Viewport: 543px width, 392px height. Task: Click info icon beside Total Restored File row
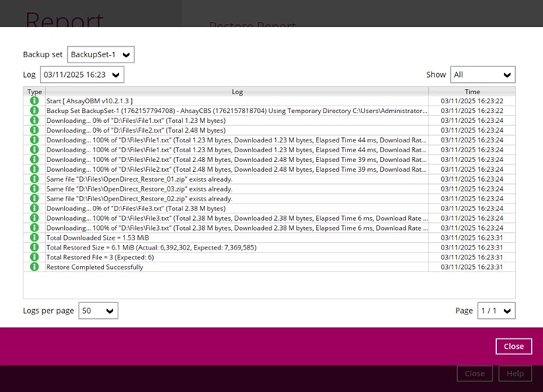coord(34,257)
